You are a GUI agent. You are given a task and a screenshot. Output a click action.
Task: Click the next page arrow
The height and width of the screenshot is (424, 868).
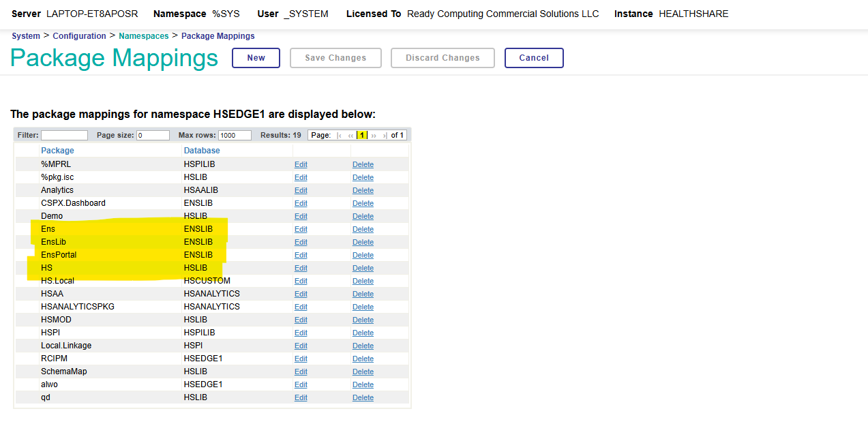(374, 136)
